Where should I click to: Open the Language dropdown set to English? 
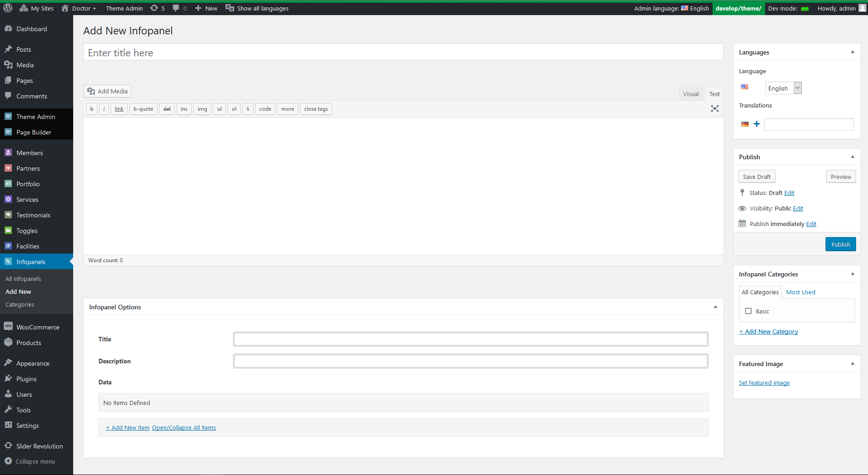click(783, 88)
